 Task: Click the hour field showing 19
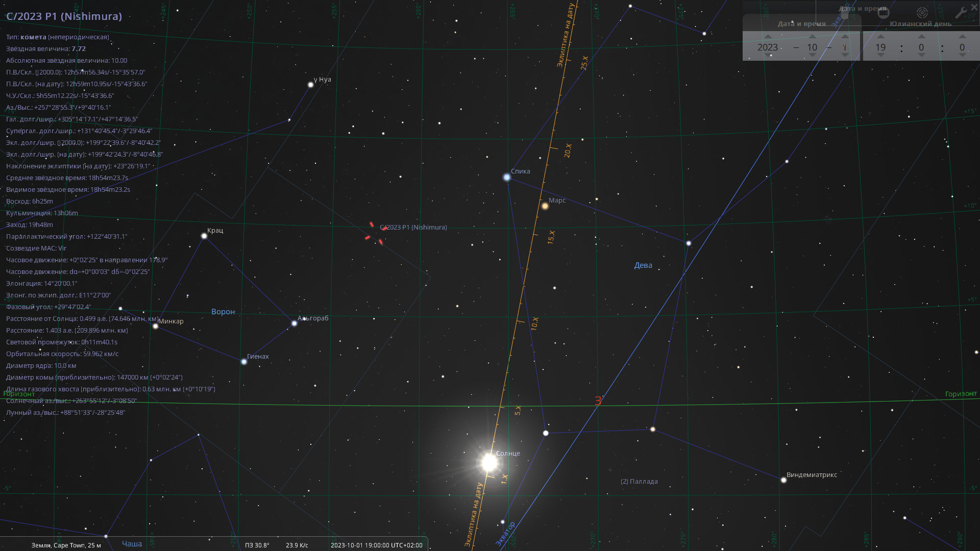click(880, 47)
